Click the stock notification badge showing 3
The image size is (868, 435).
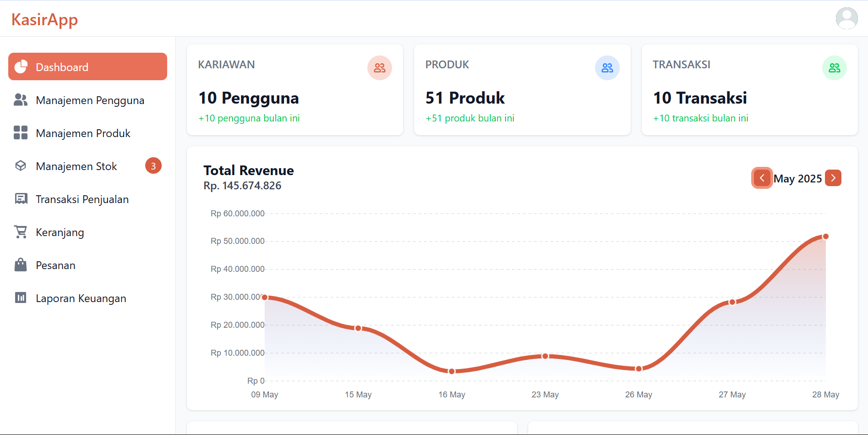click(153, 166)
